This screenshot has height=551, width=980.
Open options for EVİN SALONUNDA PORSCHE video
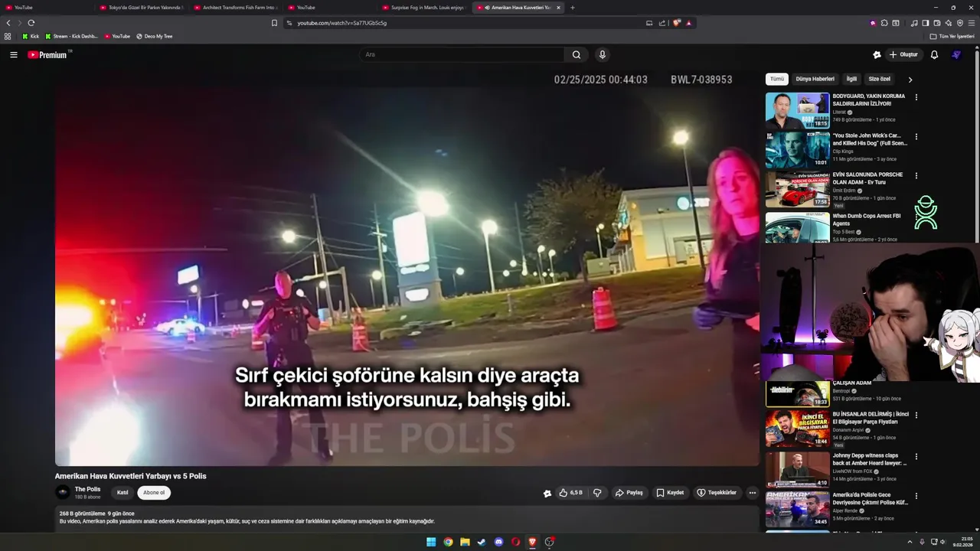(916, 176)
